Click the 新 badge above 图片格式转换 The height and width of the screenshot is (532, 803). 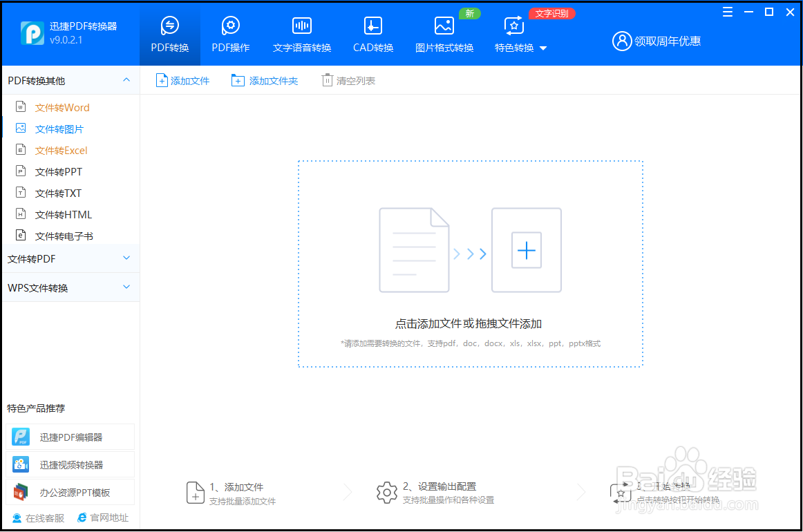point(470,14)
